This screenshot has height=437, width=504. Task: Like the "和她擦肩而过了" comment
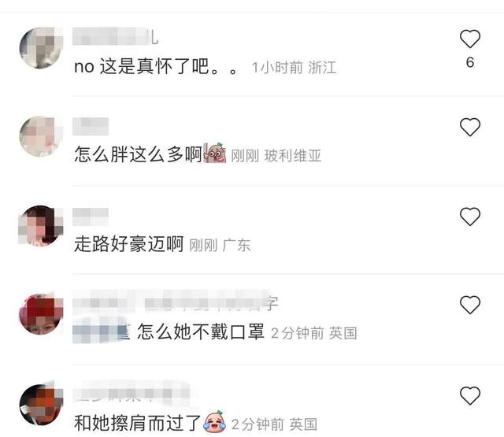point(470,395)
